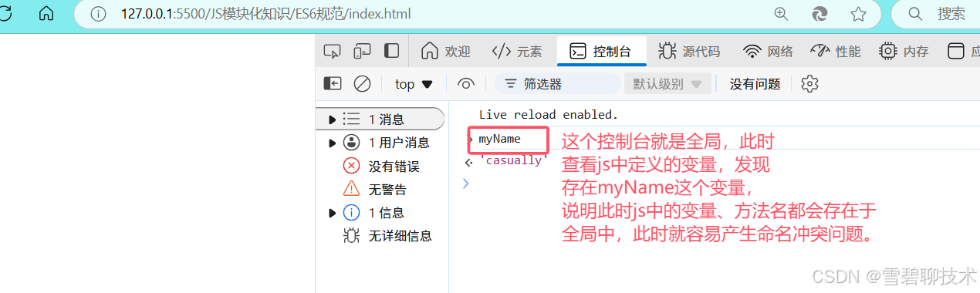Select the 1 消息 sidebar row
The height and width of the screenshot is (293, 980).
point(381,119)
